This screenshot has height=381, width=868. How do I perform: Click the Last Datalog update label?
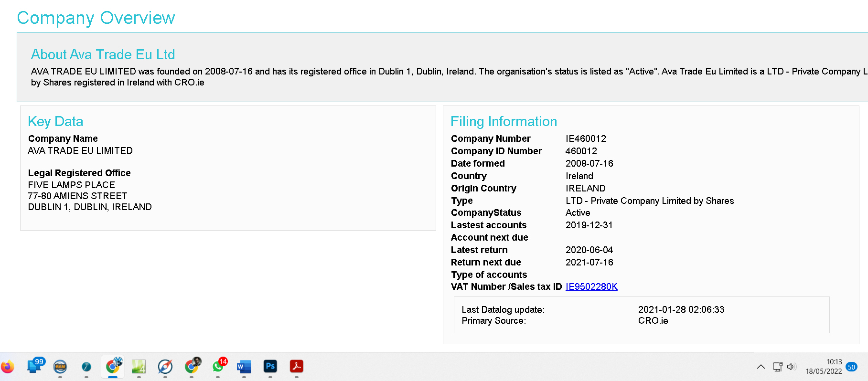(x=503, y=309)
